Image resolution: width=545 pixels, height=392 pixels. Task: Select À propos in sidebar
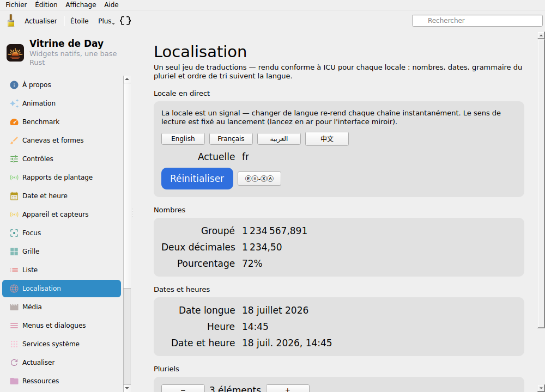(62, 85)
